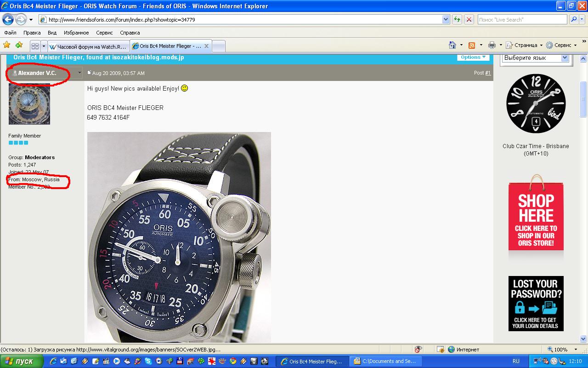Click the IE back navigation button
This screenshot has width=588, height=368.
(8, 19)
